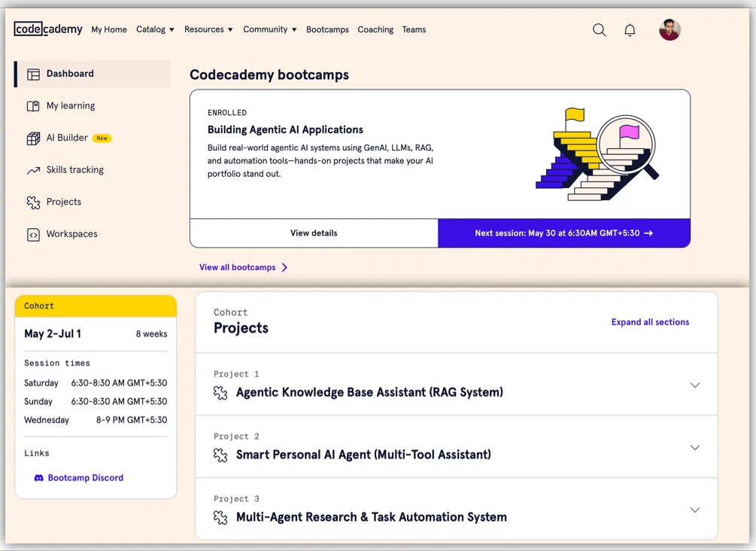
Task: Click the Saturday session time row
Action: coord(96,383)
